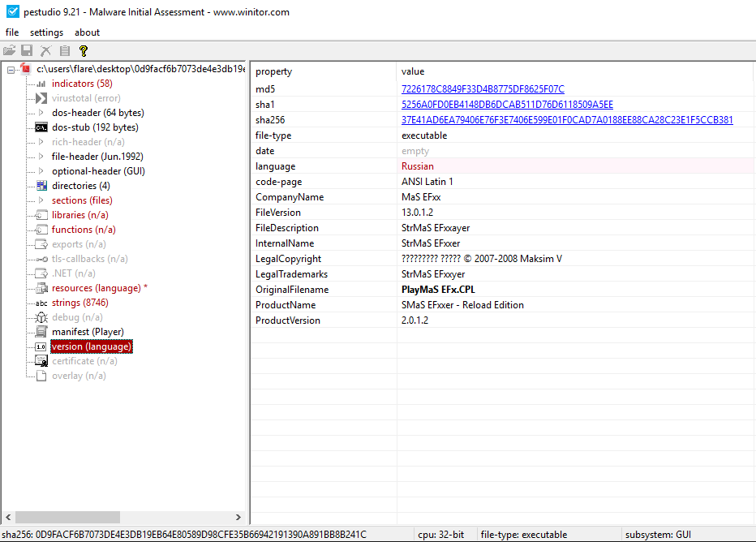756x542 pixels.
Task: Click the tls-callbacks key icon
Action: pyautogui.click(x=41, y=259)
